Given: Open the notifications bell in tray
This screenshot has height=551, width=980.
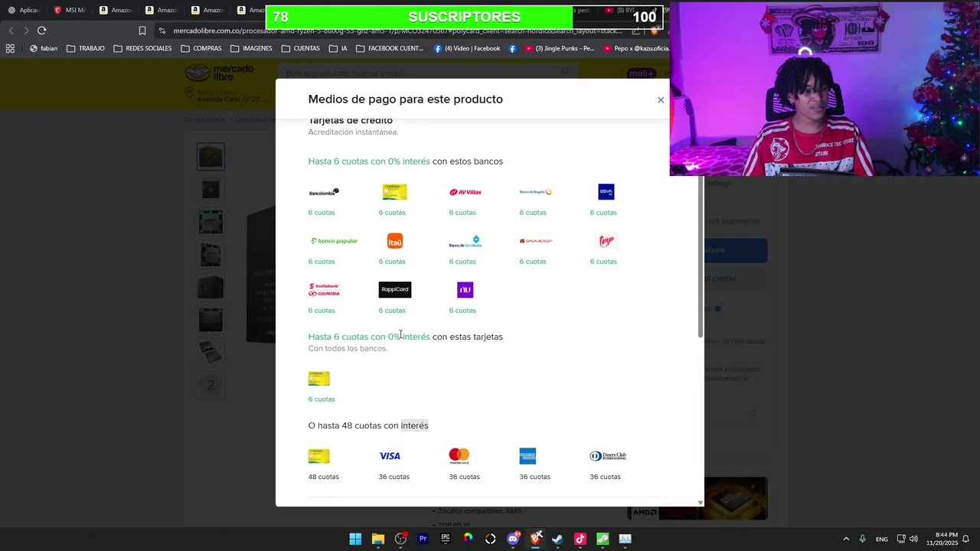Looking at the screenshot, I should coord(965,539).
